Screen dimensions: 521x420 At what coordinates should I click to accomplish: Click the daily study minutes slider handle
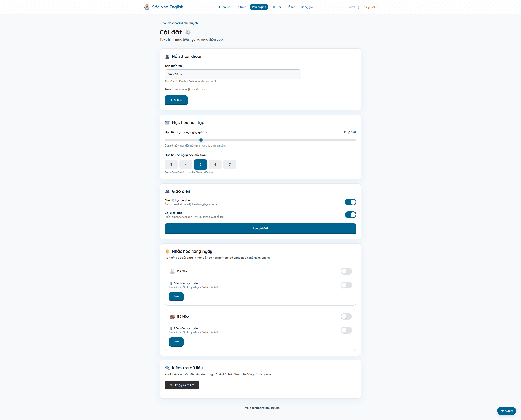coord(201,140)
